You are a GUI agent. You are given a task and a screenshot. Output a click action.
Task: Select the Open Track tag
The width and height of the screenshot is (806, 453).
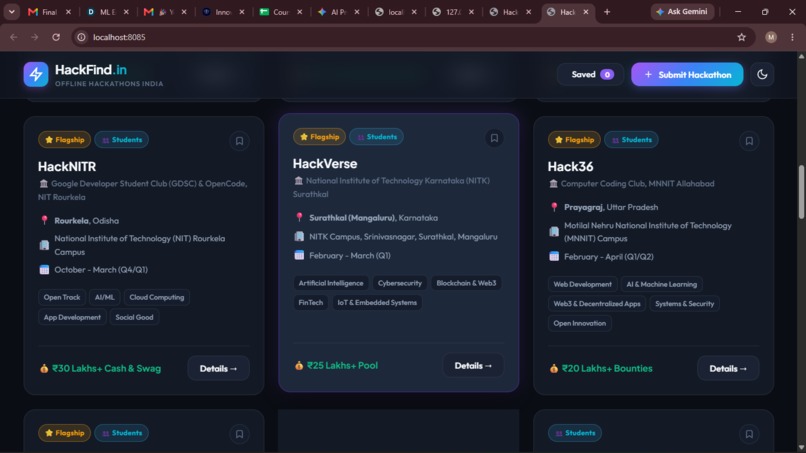pos(62,297)
